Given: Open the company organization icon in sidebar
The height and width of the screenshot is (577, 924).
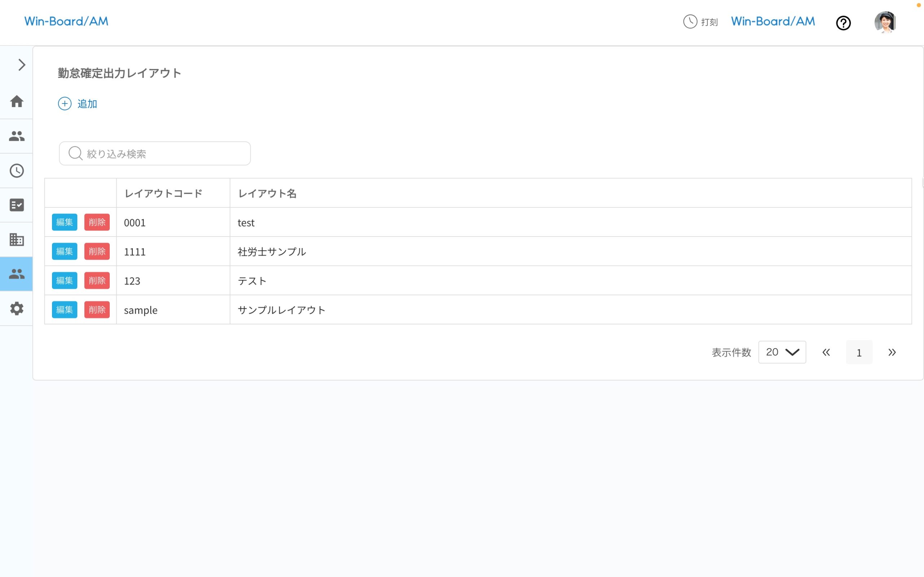Looking at the screenshot, I should [x=16, y=239].
